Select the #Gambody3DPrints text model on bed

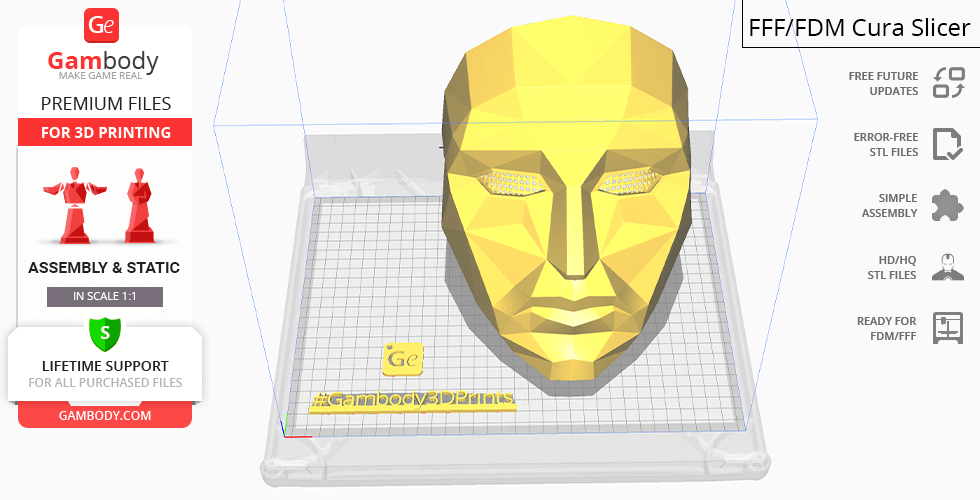(412, 401)
